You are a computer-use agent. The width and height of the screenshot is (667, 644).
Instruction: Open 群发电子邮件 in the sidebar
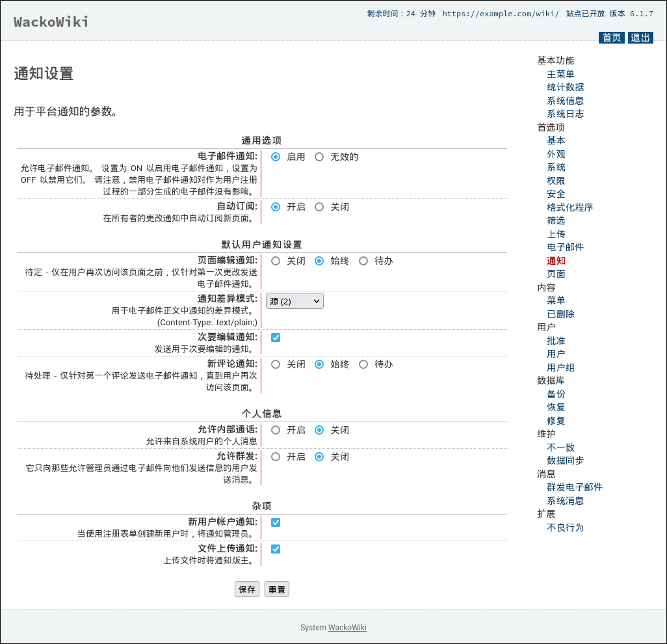[x=574, y=487]
